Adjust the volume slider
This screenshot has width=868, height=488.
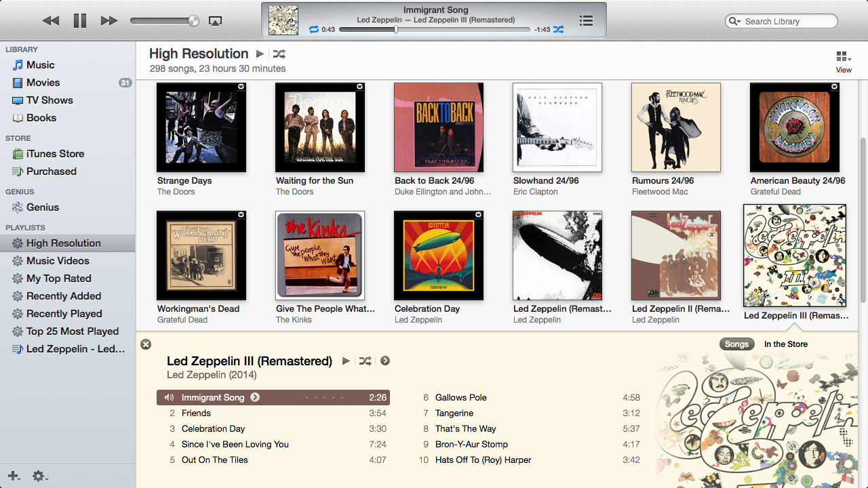[x=193, y=21]
